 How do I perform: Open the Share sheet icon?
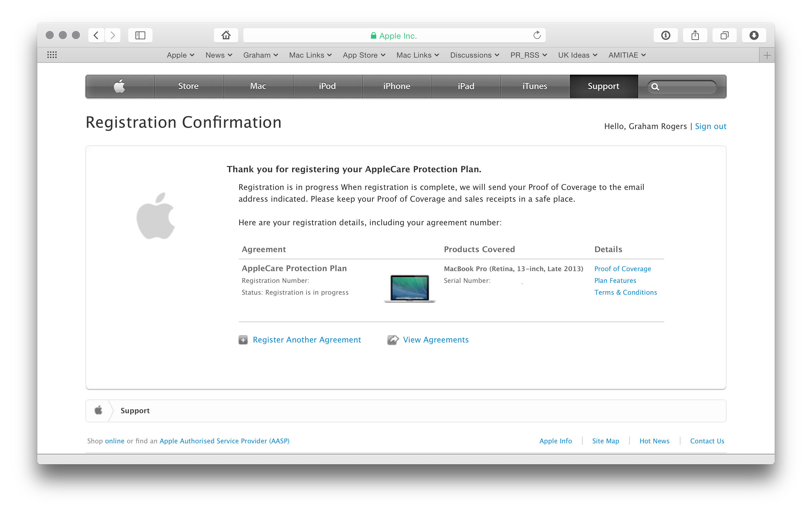point(695,35)
